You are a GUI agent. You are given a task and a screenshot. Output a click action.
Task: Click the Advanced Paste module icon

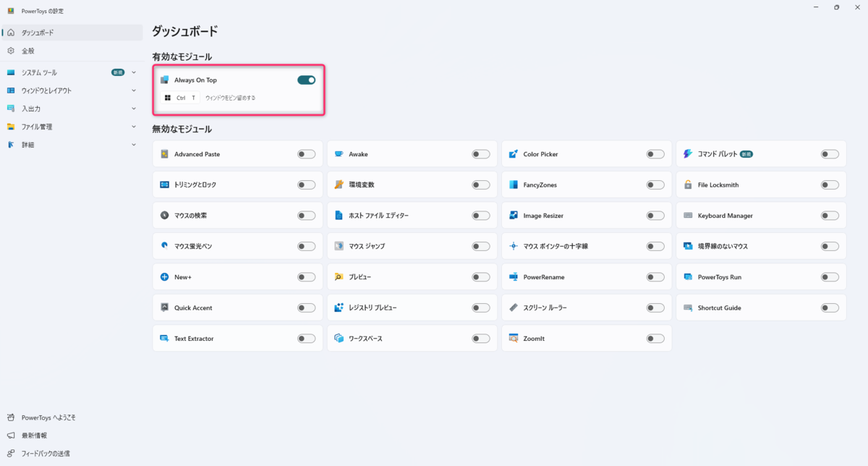(x=164, y=154)
